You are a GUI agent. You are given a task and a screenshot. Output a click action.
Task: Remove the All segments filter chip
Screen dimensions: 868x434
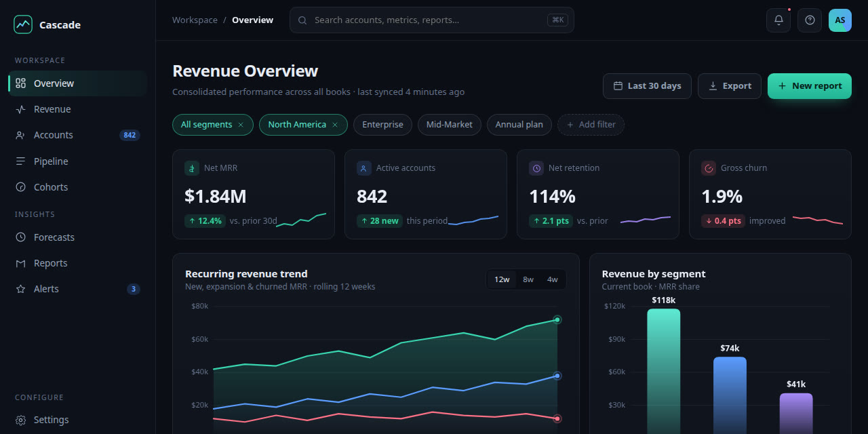pos(241,125)
